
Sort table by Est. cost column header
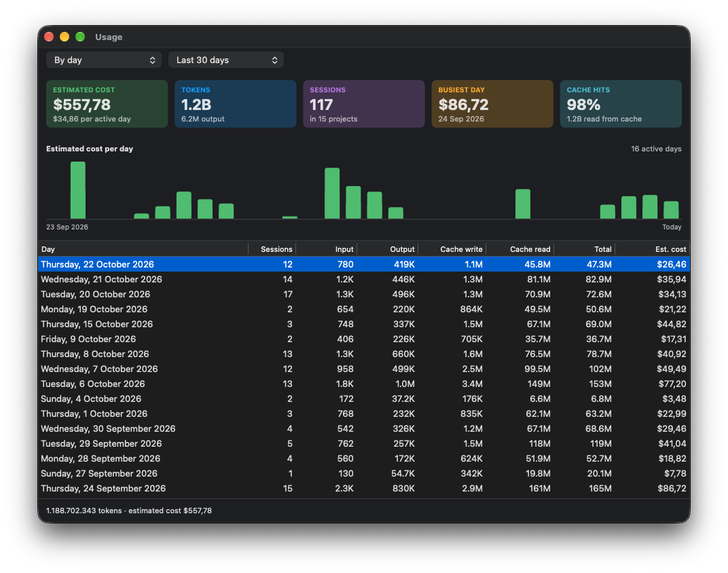coord(653,249)
